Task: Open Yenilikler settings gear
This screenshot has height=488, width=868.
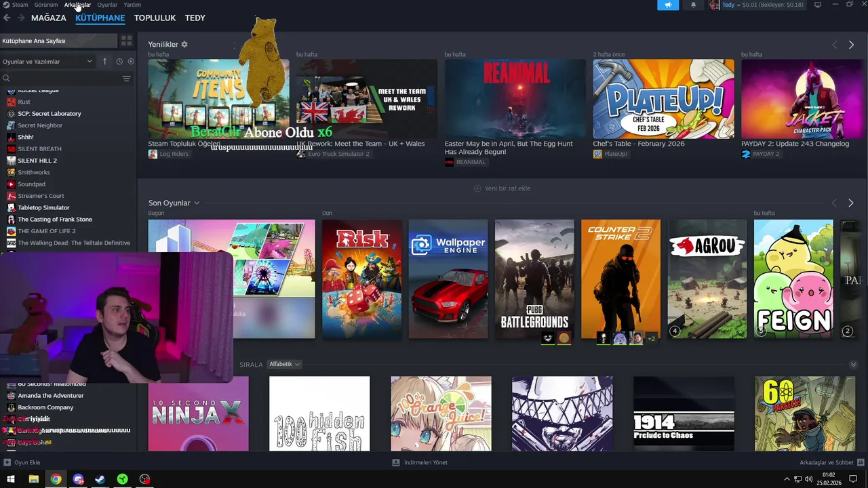Action: (x=184, y=45)
